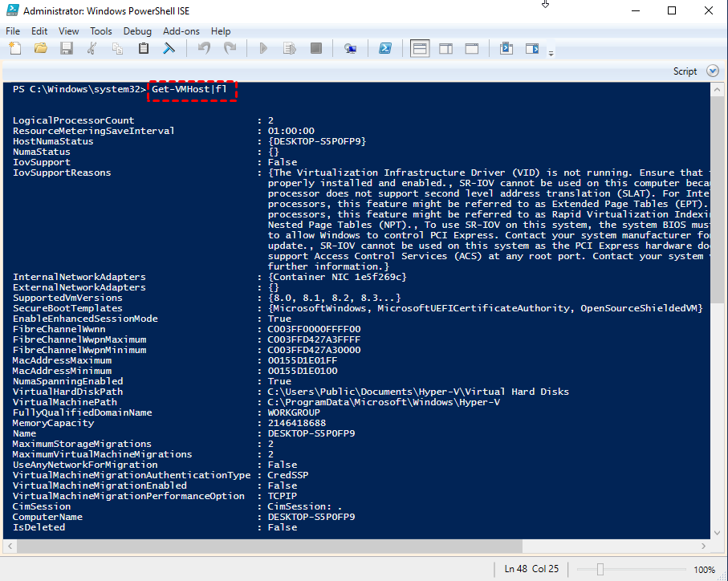Open the Debug menu

pos(137,30)
